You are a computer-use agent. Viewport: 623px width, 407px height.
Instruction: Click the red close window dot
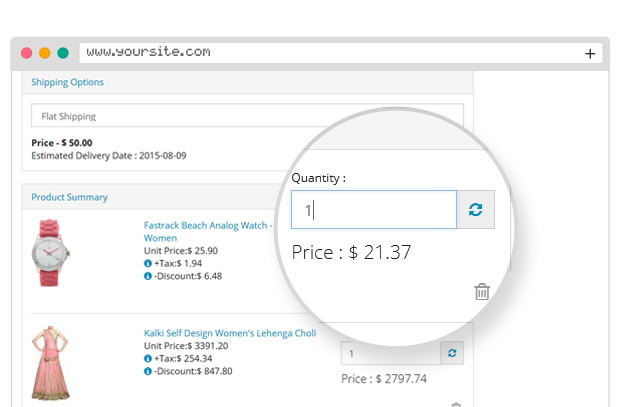pyautogui.click(x=26, y=53)
